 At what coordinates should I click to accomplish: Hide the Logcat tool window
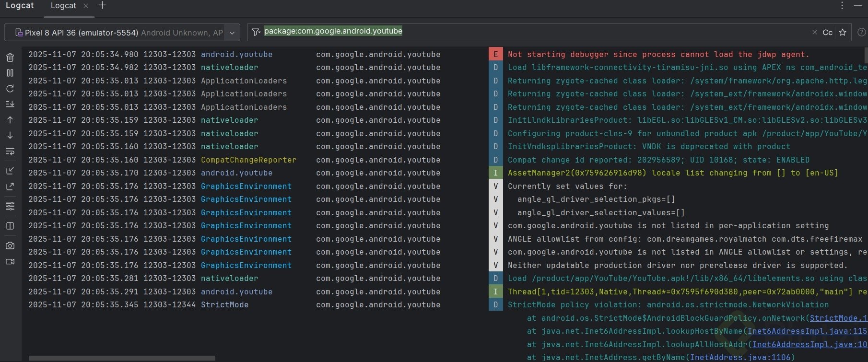pyautogui.click(x=858, y=5)
